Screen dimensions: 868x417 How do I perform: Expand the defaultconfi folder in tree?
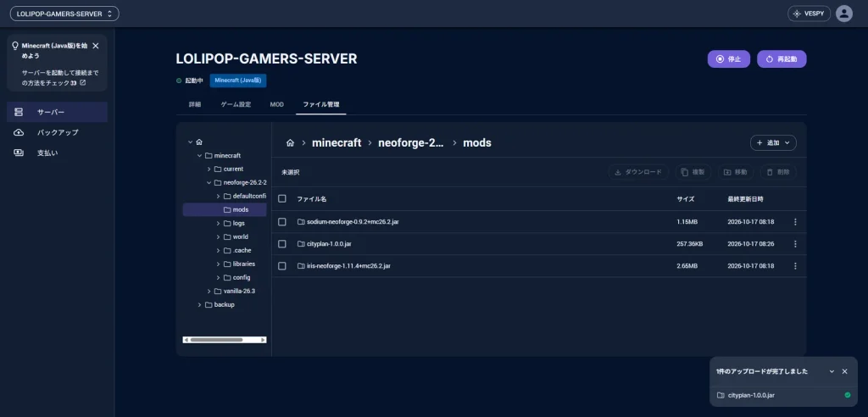[x=218, y=196]
